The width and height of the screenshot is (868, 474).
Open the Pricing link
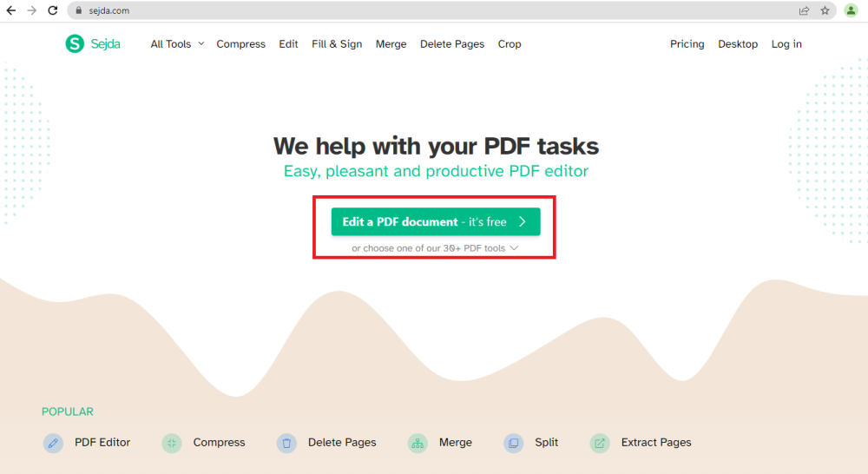[687, 44]
